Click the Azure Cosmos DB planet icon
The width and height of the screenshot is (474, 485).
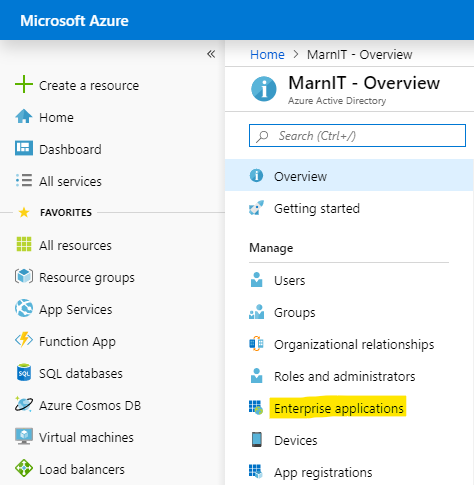pos(24,404)
